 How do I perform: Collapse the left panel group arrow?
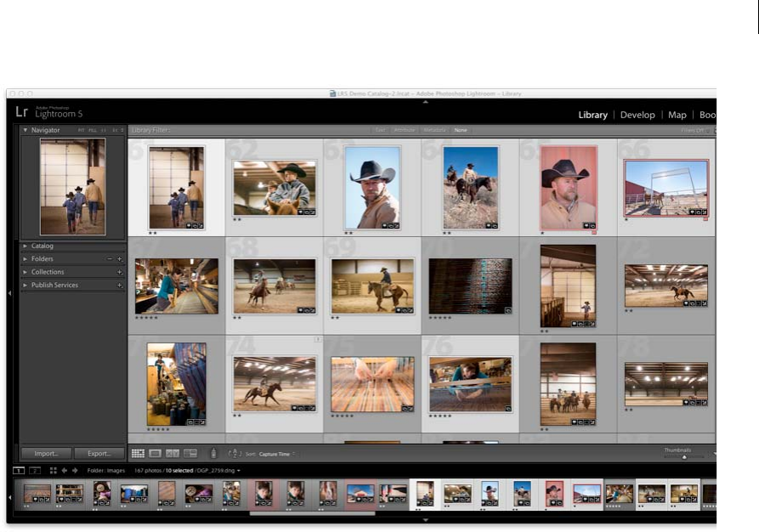tap(9, 293)
